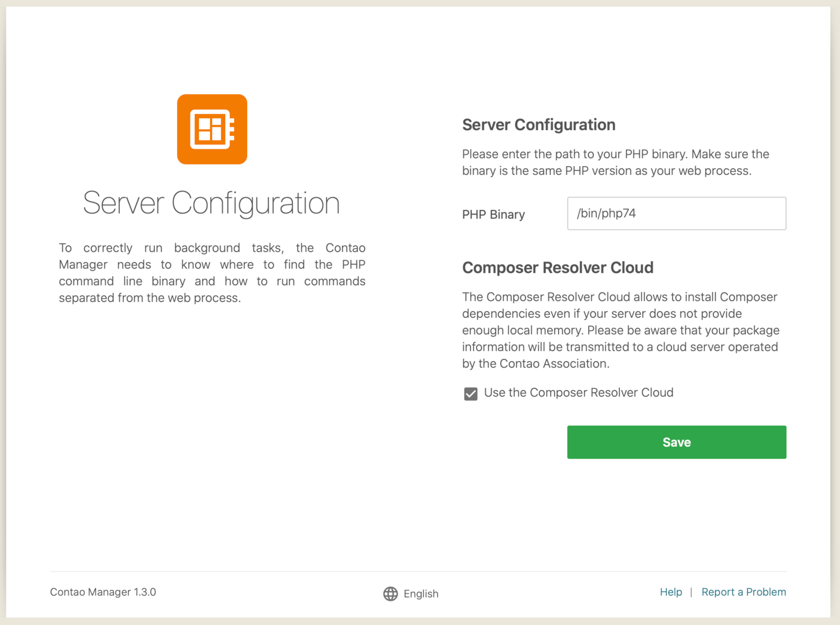
Task: Click the 'To correctly run background tasks' paragraph
Action: click(212, 273)
